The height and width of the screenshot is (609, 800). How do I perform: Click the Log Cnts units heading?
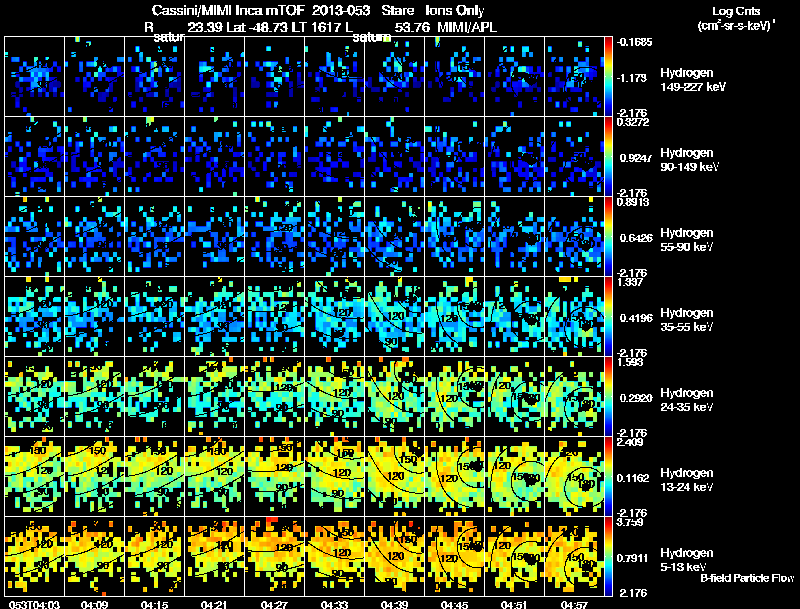point(736,11)
